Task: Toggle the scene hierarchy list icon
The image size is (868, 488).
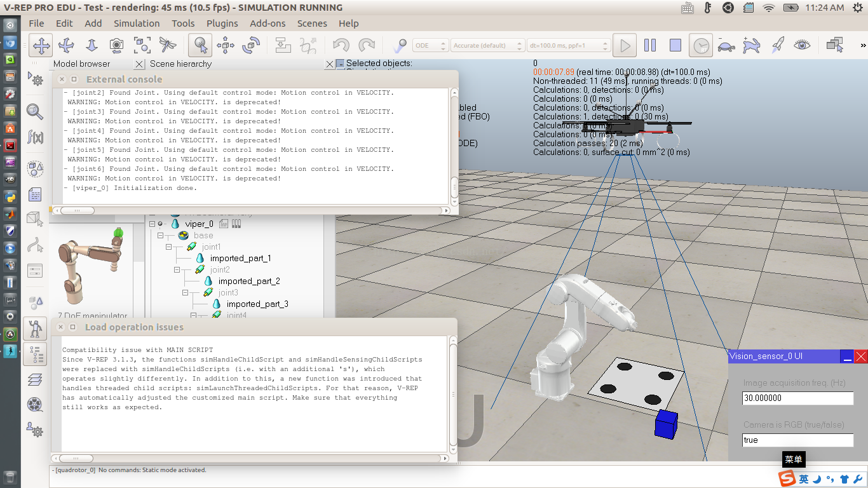Action: 35,354
